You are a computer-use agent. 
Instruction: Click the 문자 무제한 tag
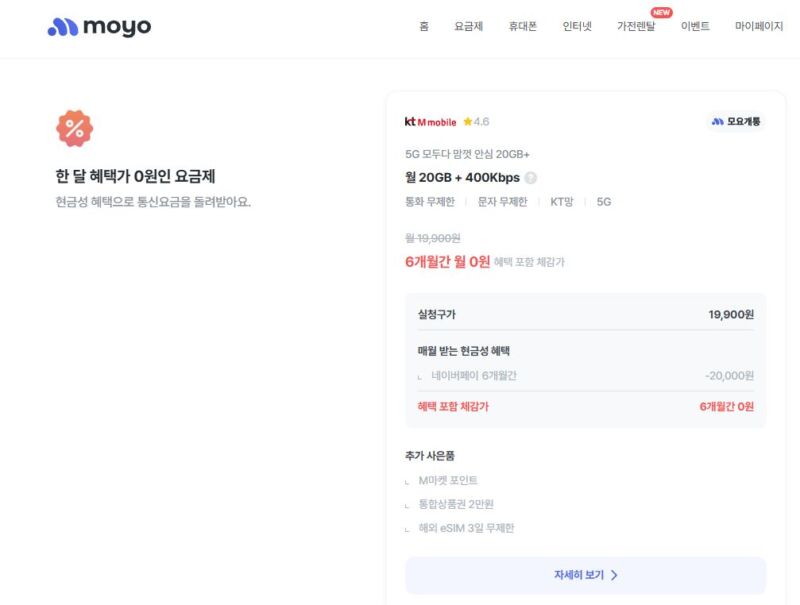click(x=502, y=202)
